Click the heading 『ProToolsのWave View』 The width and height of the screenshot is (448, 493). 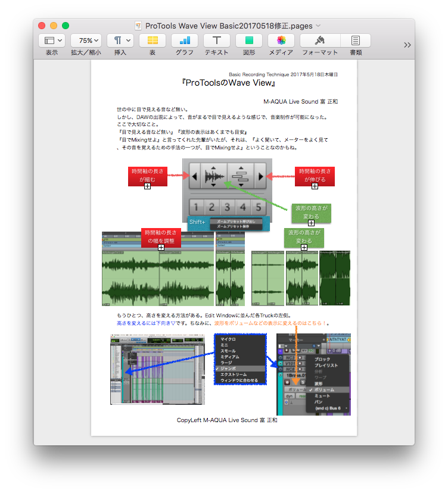click(229, 83)
